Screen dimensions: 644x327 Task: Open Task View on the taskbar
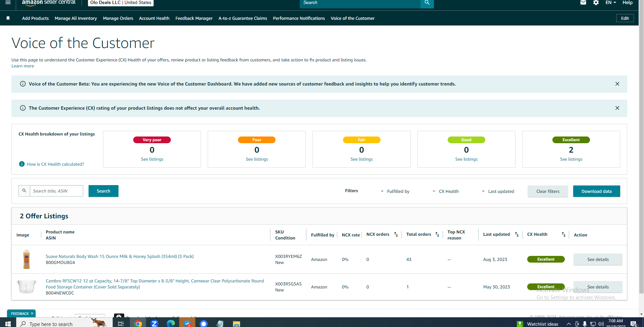[121, 324]
